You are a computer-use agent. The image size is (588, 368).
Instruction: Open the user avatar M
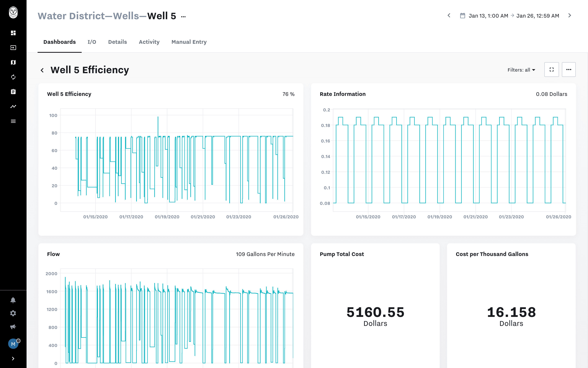[13, 344]
